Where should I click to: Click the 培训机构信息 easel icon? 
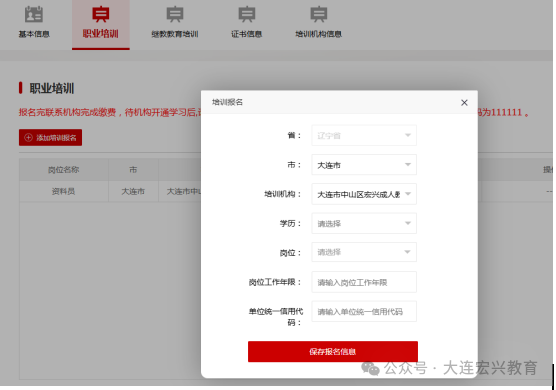coord(319,14)
